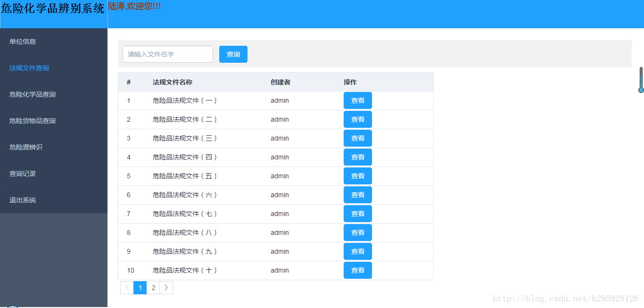Screen dimensions: 644x308
Task: Open 危险源辨识 menu item
Action: 54,147
